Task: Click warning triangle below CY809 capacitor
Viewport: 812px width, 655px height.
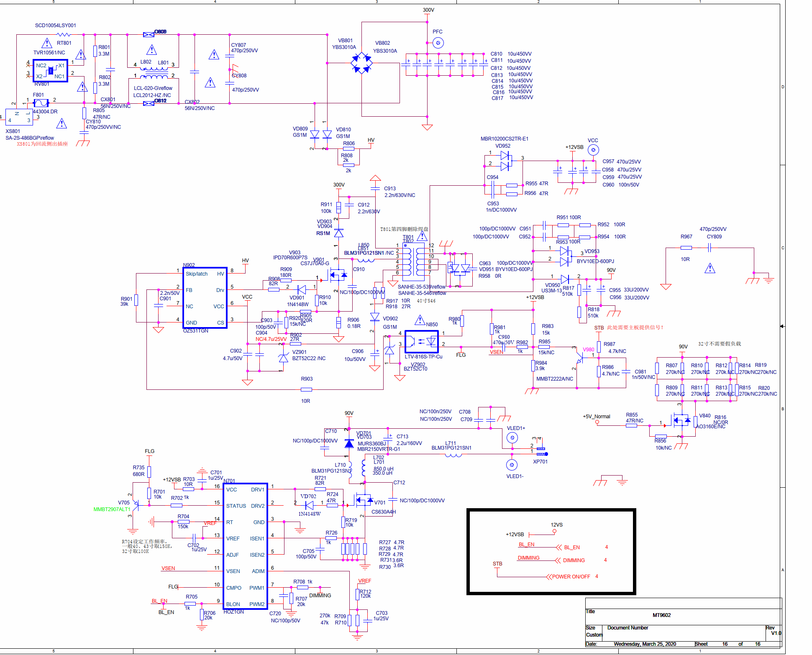Action: click(710, 268)
